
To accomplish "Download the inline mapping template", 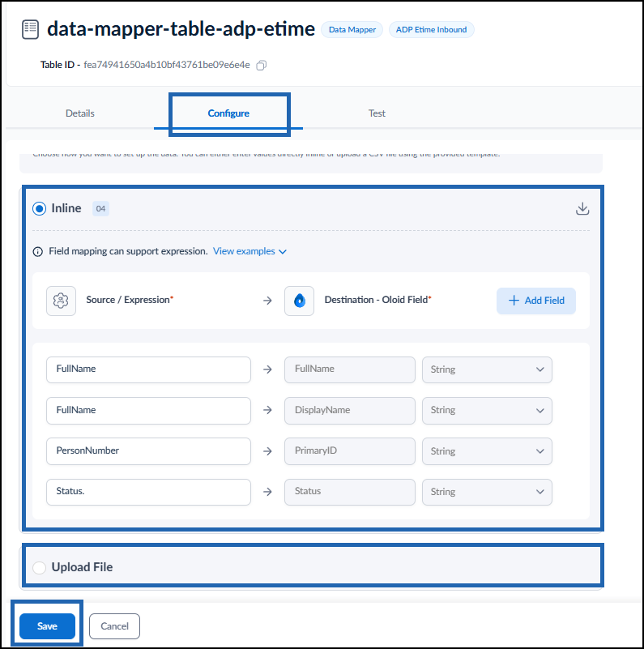I will click(582, 208).
